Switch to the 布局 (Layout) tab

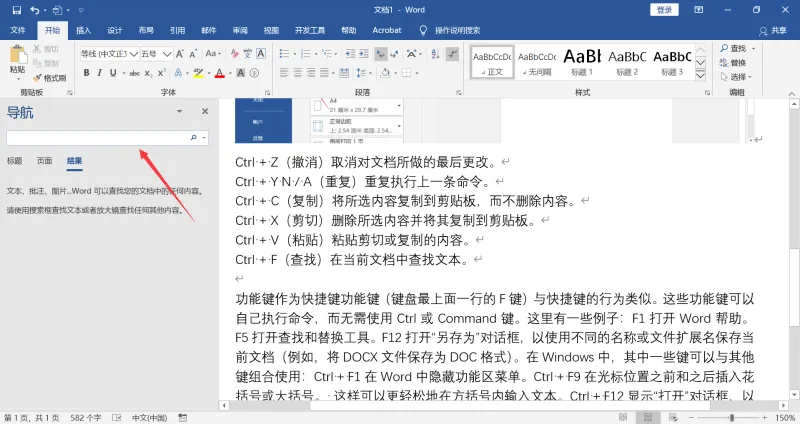(x=146, y=30)
